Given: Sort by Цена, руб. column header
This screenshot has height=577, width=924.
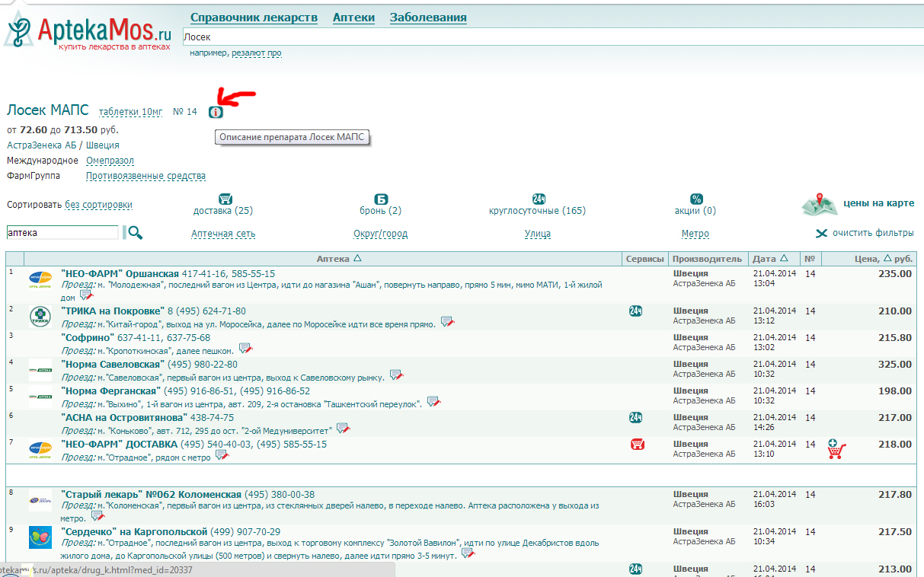Looking at the screenshot, I should (882, 259).
